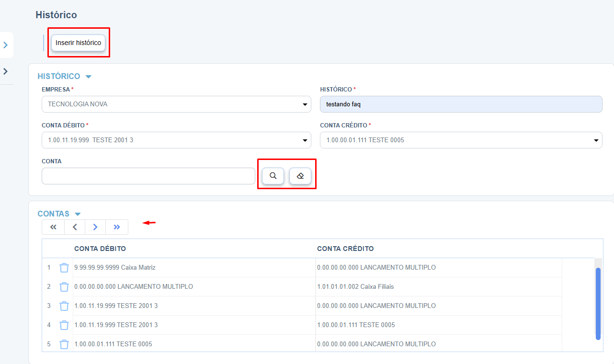Click trash icon on row 5
The height and width of the screenshot is (364, 614).
coord(64,344)
